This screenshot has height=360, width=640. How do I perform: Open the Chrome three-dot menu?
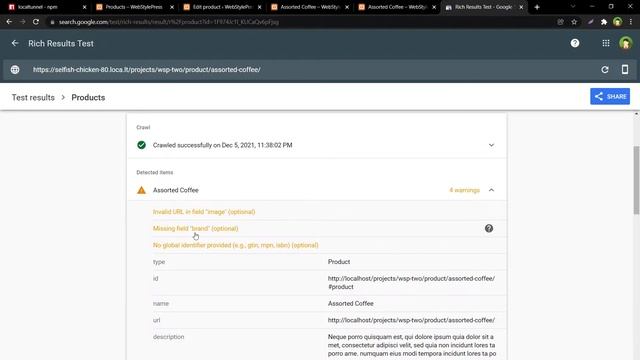click(631, 22)
